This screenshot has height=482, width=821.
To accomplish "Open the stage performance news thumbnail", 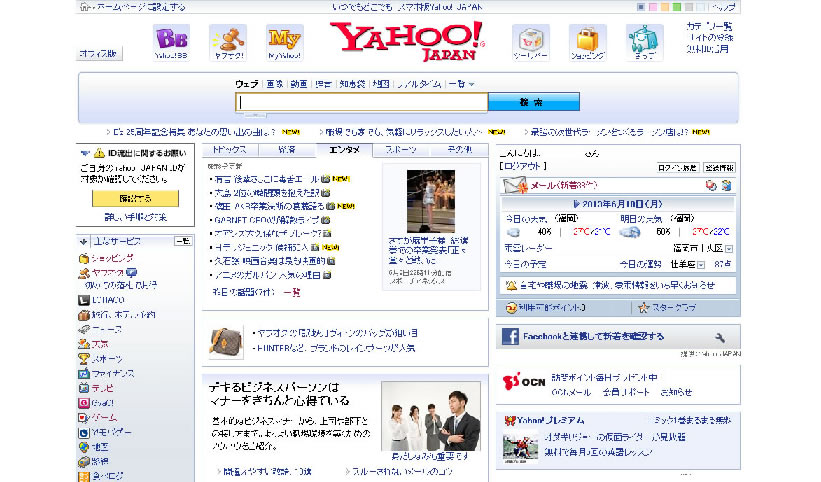I will [x=431, y=201].
